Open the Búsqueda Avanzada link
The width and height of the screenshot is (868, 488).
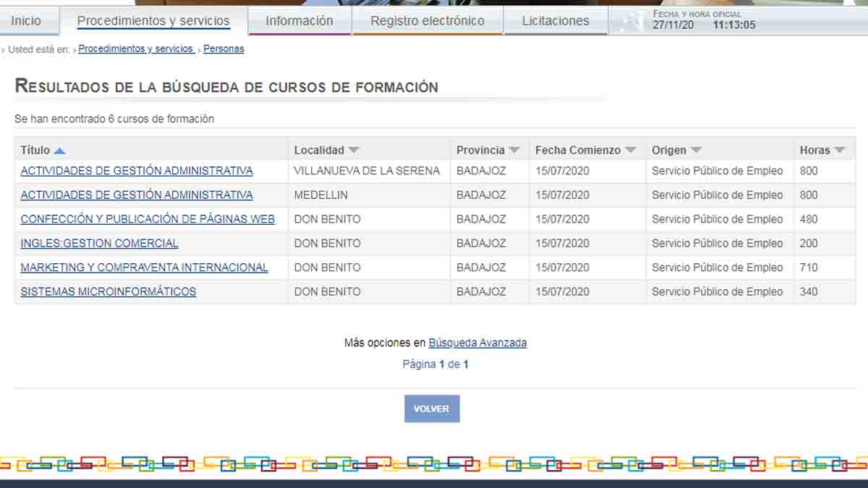coord(477,343)
